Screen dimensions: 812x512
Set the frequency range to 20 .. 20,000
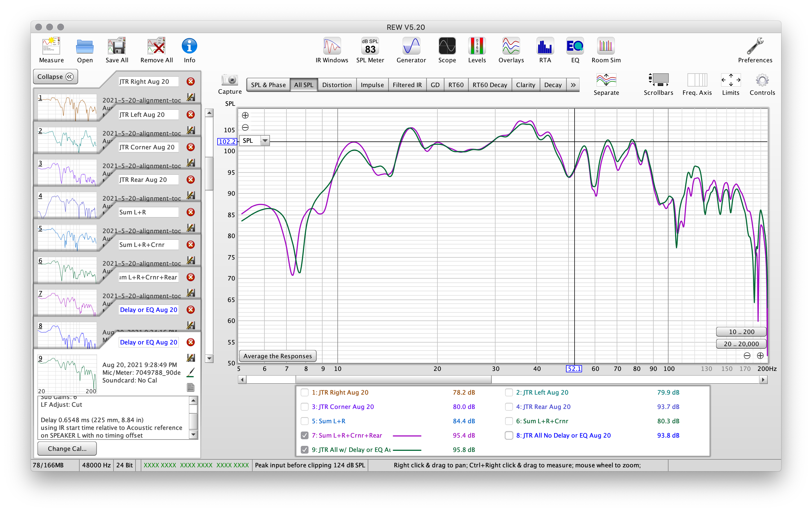click(741, 344)
